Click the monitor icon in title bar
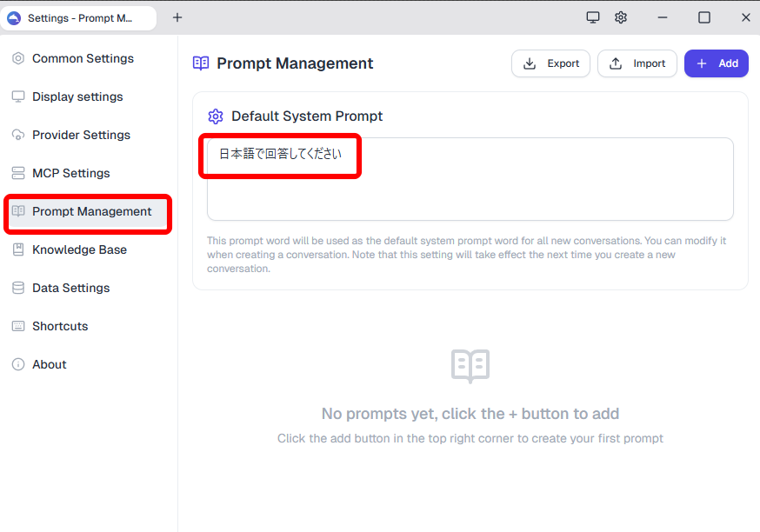 pyautogui.click(x=593, y=18)
